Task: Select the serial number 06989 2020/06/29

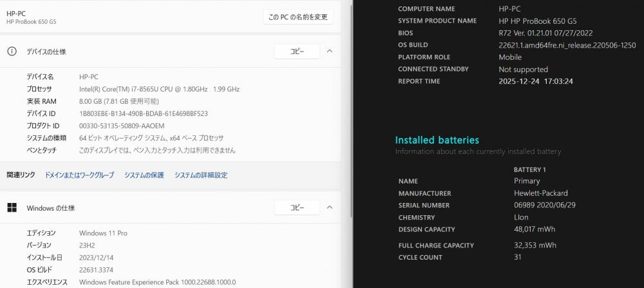Action: coord(545,205)
